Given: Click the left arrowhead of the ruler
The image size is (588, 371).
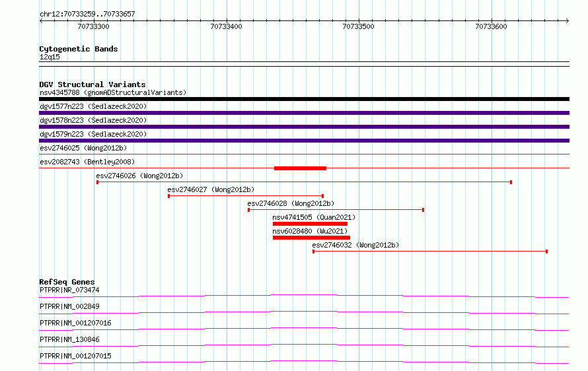Looking at the screenshot, I should (41, 20).
